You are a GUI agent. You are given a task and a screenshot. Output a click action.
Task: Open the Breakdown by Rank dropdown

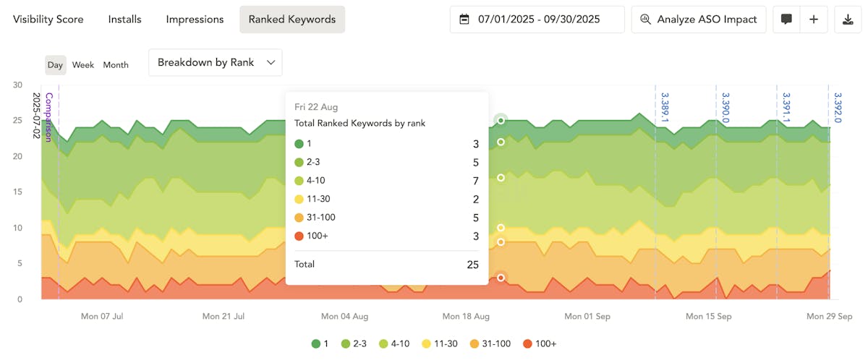(x=215, y=63)
